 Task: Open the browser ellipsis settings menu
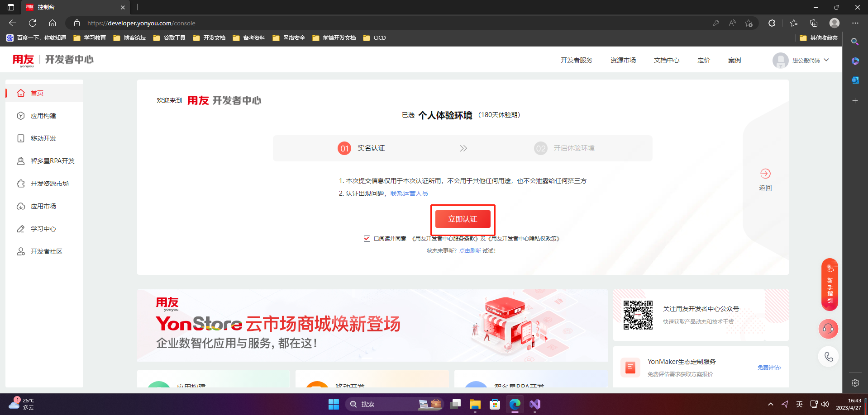[855, 23]
